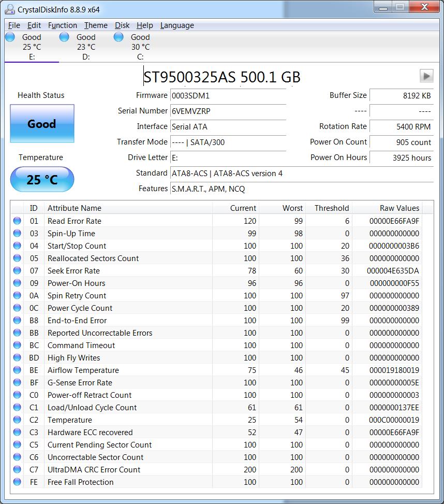
Task: Click the status orb for Spin-Up Time
Action: click(17, 234)
